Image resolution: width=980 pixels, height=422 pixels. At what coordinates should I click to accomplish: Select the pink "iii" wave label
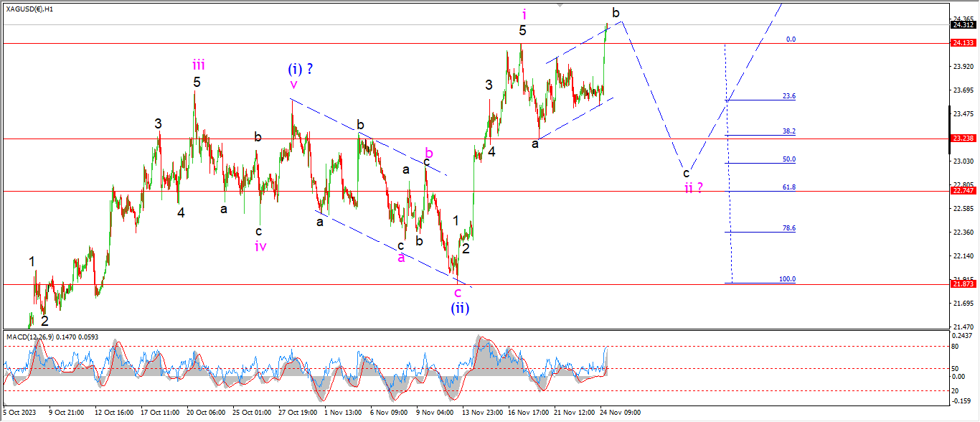[198, 65]
